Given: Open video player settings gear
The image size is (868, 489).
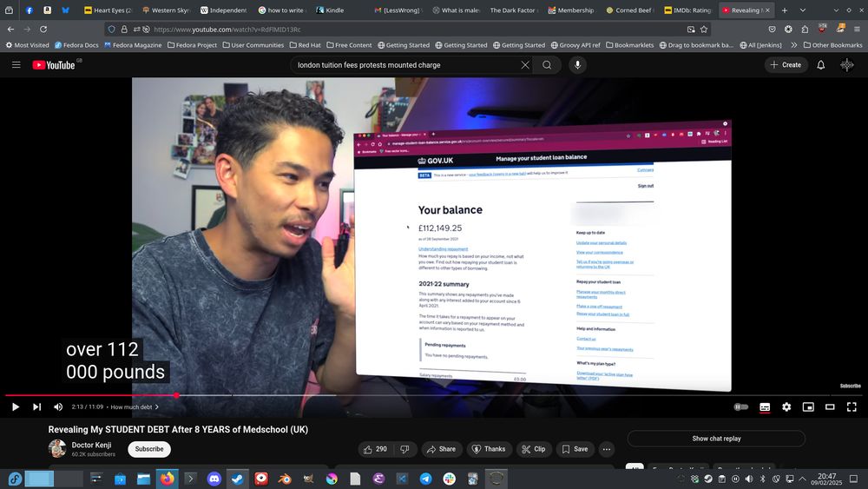Looking at the screenshot, I should click(786, 407).
